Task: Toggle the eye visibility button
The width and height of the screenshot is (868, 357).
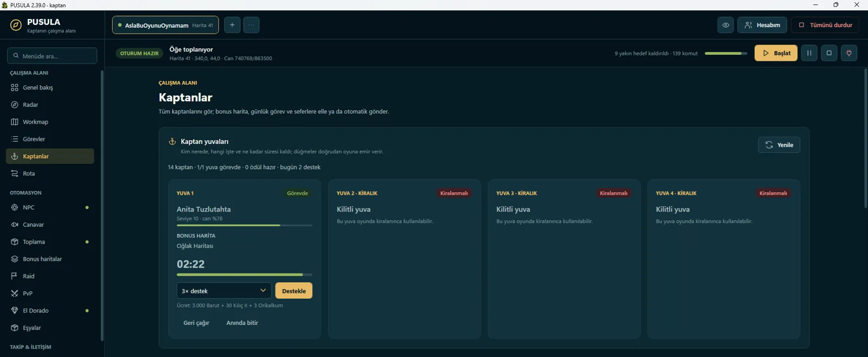Action: tap(725, 25)
